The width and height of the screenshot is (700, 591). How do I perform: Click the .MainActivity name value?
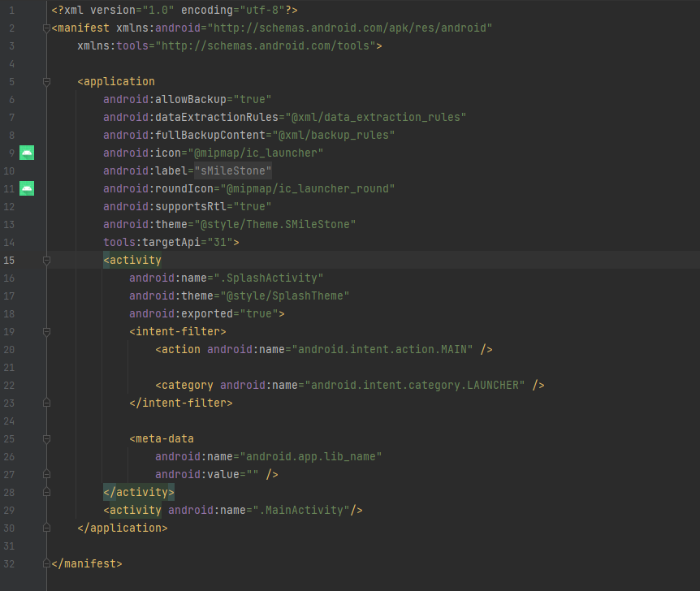point(301,510)
